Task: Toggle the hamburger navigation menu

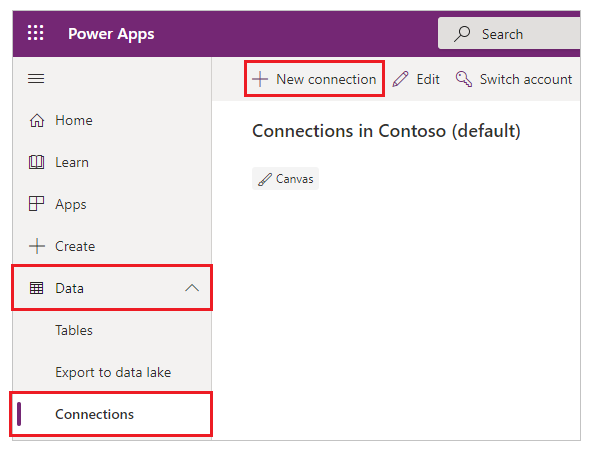Action: [36, 78]
